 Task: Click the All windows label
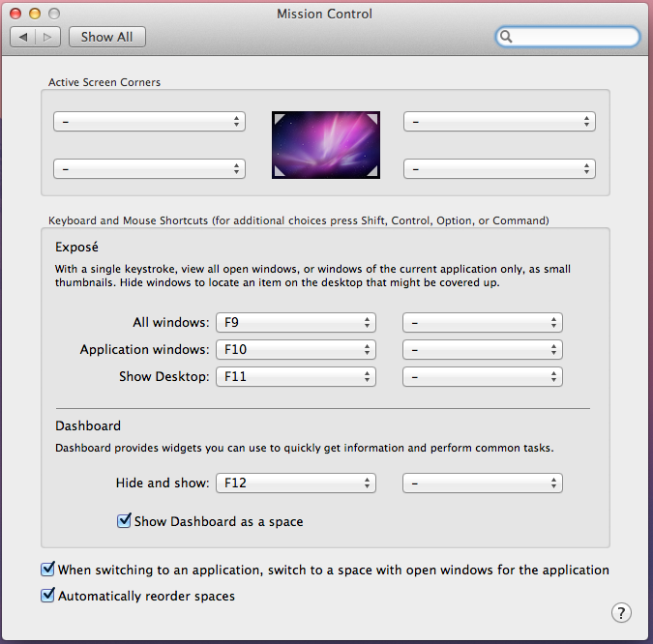170,323
